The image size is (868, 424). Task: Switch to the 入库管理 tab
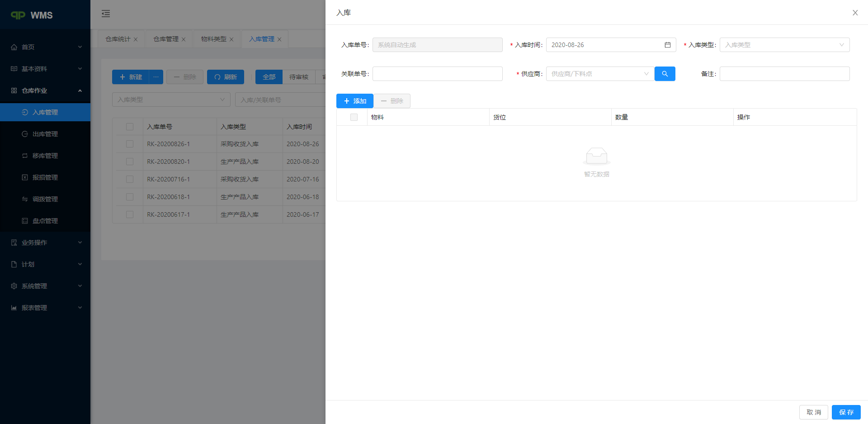(x=262, y=39)
